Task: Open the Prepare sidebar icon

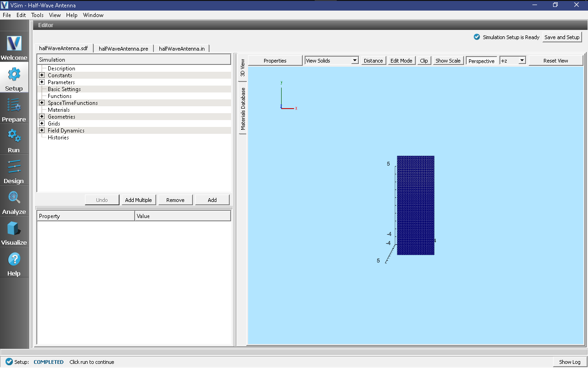Action: (14, 105)
